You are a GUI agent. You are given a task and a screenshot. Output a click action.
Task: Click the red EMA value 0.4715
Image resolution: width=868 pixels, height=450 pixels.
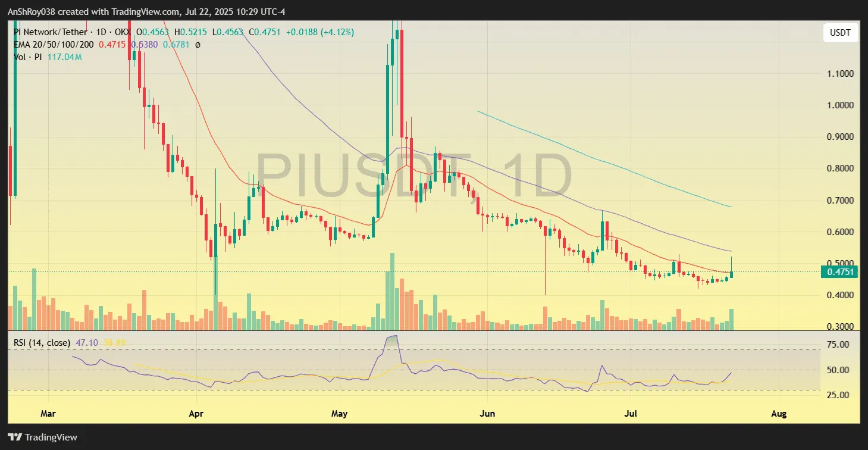pyautogui.click(x=112, y=45)
